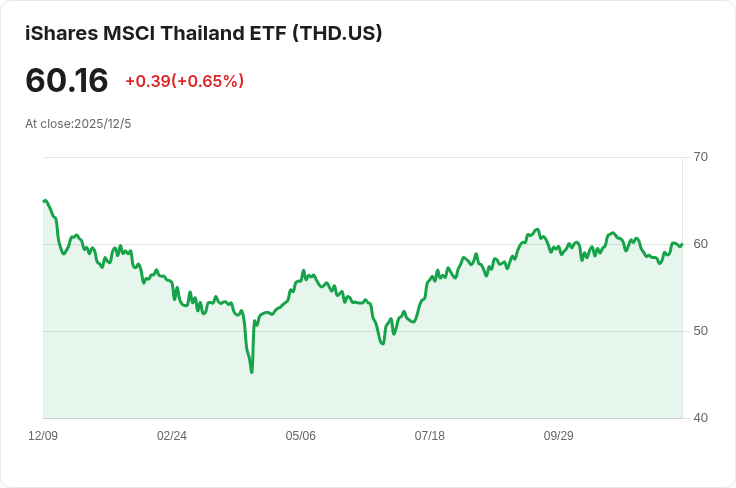Screen dimensions: 736x488
Task: Click the starting peak of the price line
Action: 44,201
